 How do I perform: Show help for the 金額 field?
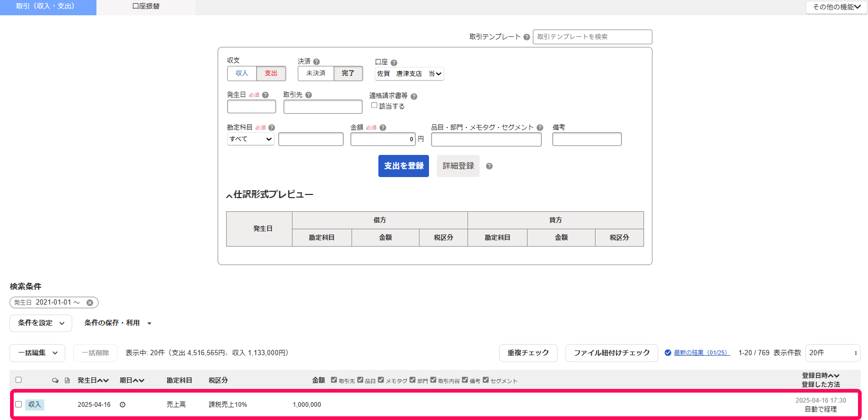click(383, 128)
